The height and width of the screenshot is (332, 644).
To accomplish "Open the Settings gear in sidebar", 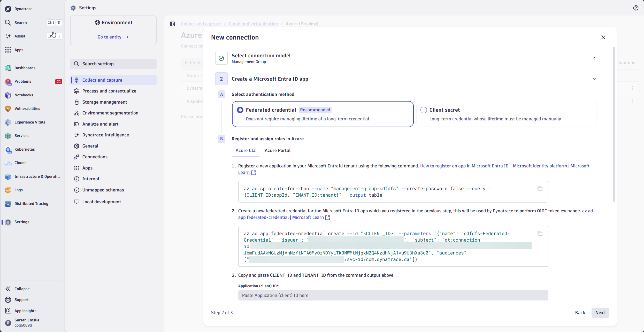I will [x=8, y=222].
